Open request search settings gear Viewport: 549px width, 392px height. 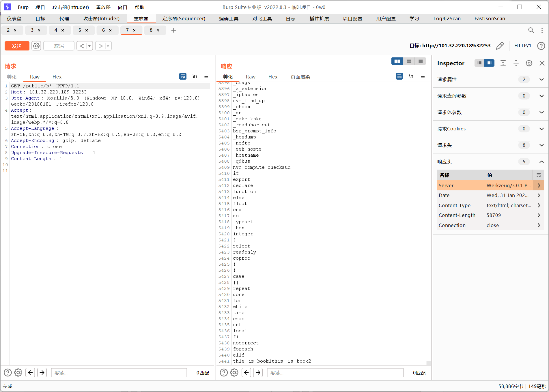coord(18,373)
